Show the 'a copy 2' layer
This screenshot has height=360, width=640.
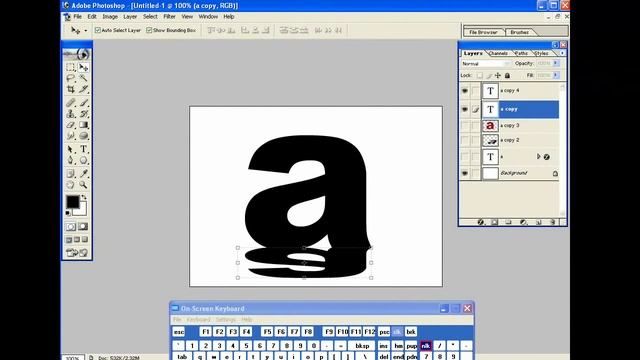(x=464, y=140)
